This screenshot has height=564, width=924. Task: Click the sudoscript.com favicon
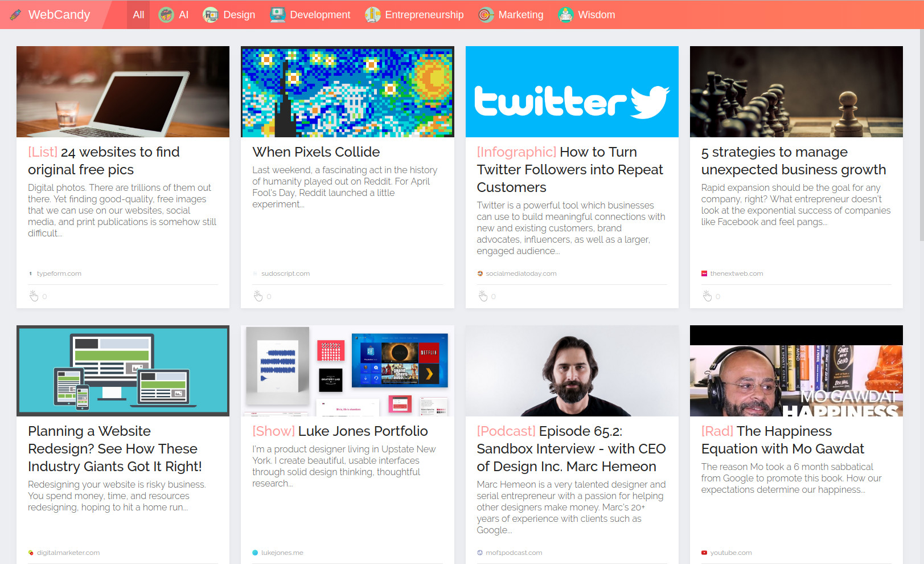pyautogui.click(x=255, y=273)
